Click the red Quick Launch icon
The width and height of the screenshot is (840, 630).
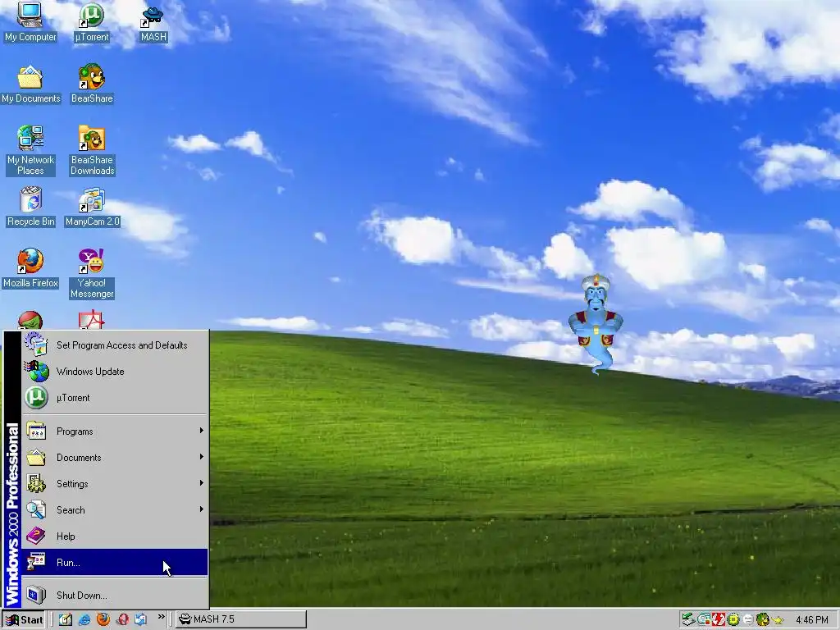(122, 620)
